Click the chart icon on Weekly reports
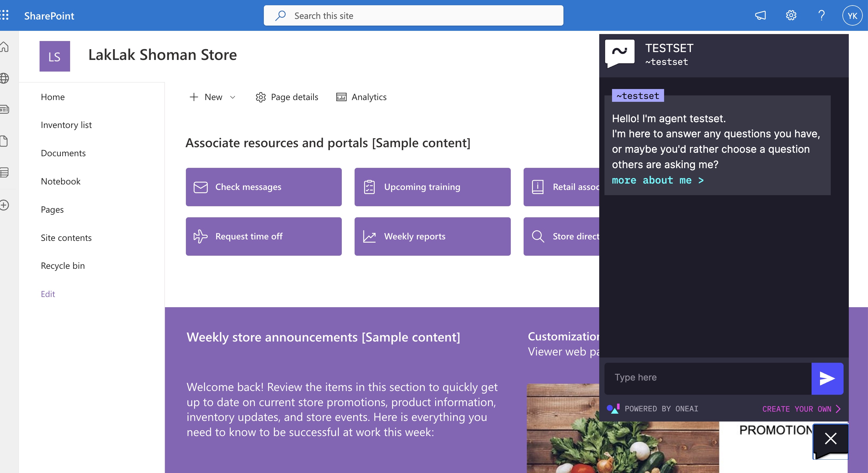 (x=369, y=236)
